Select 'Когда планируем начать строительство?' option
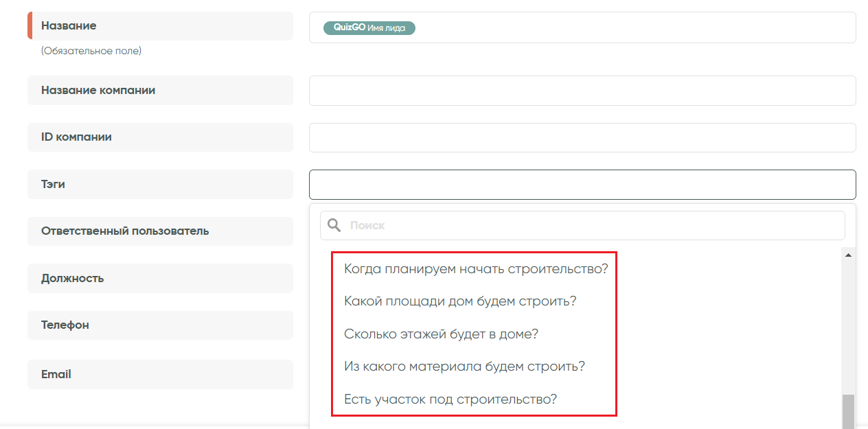Image resolution: width=868 pixels, height=429 pixels. [x=476, y=268]
